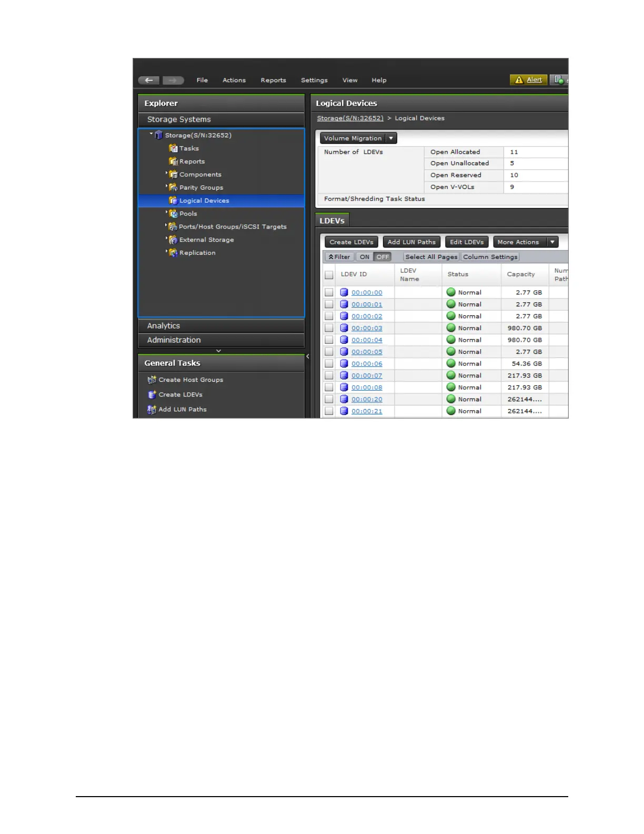Click the volume icon for LDEV 00:00:06

[344, 363]
